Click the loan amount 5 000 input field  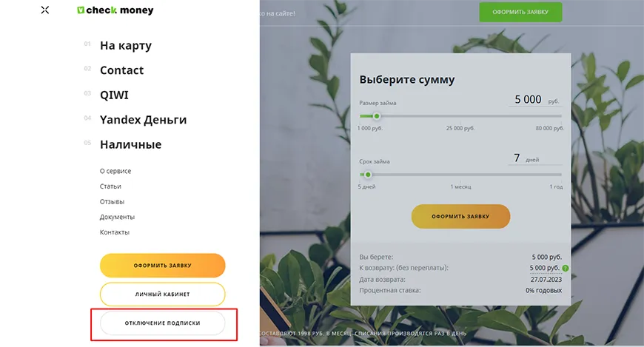pyautogui.click(x=528, y=99)
